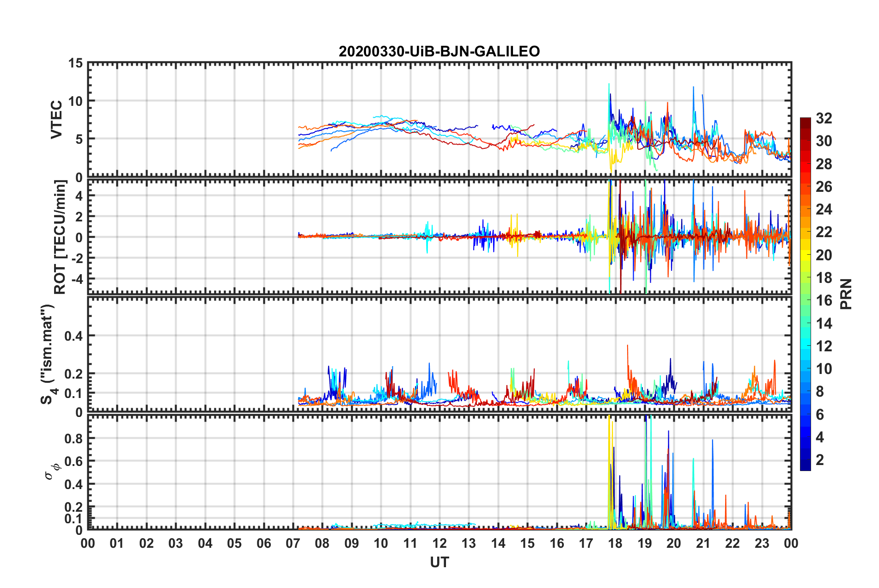Click the S4 ("ism.mat") axis label
Viewport: 879px width, 588px height.
point(48,354)
